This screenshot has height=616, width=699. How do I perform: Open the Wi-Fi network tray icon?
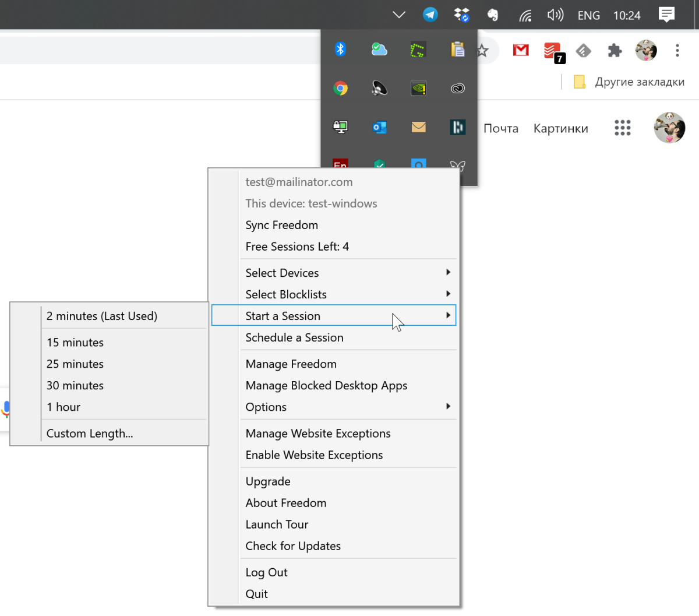coord(525,16)
